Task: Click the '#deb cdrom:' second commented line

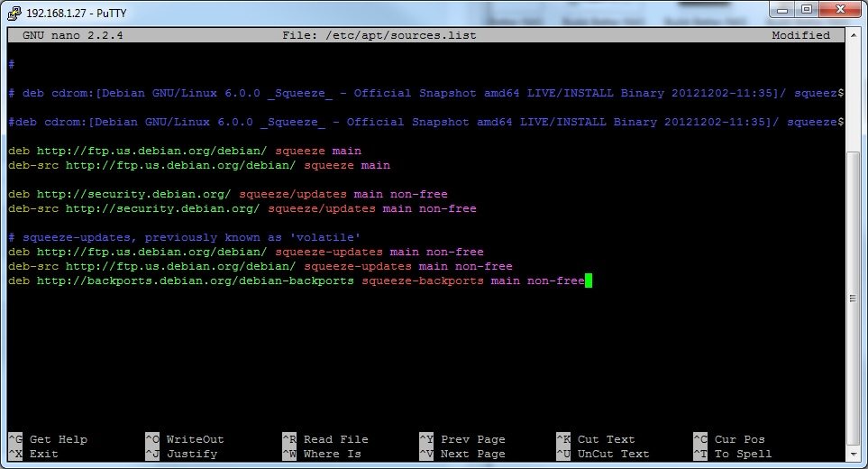Action: click(x=425, y=122)
